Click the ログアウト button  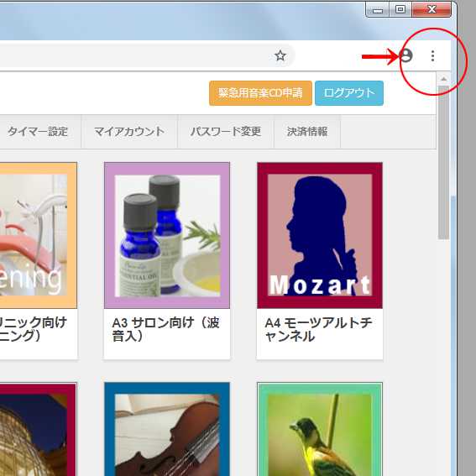349,93
